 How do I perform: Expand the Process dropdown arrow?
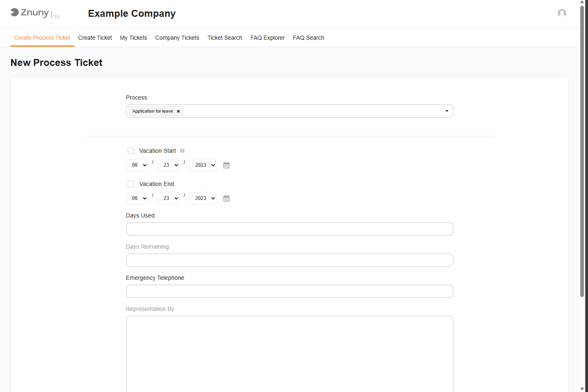pyautogui.click(x=446, y=111)
